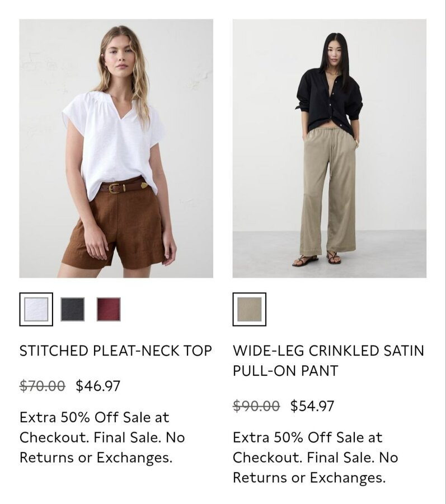Click the $54.97 sale price
446x504 pixels.
coord(312,405)
